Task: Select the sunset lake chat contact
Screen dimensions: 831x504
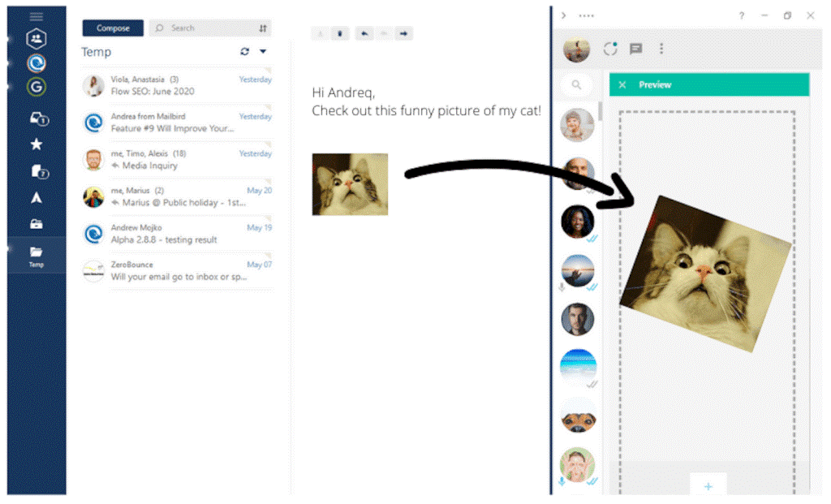Action: point(577,270)
